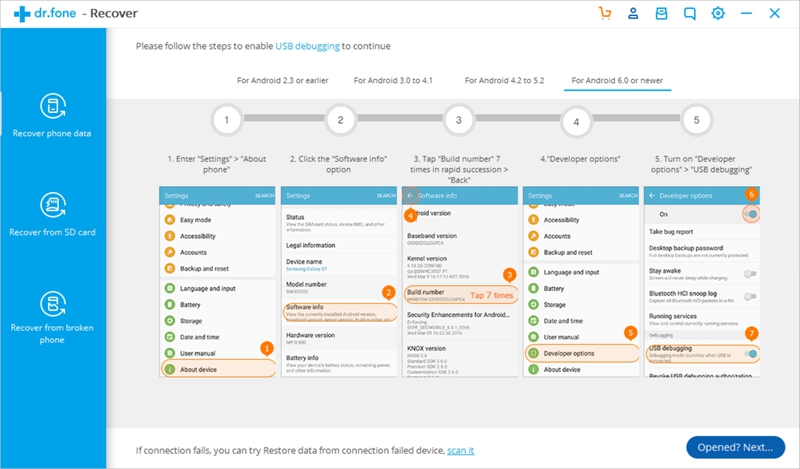Click back arrow in Software info screenshot
The height and width of the screenshot is (469, 800).
click(x=410, y=196)
